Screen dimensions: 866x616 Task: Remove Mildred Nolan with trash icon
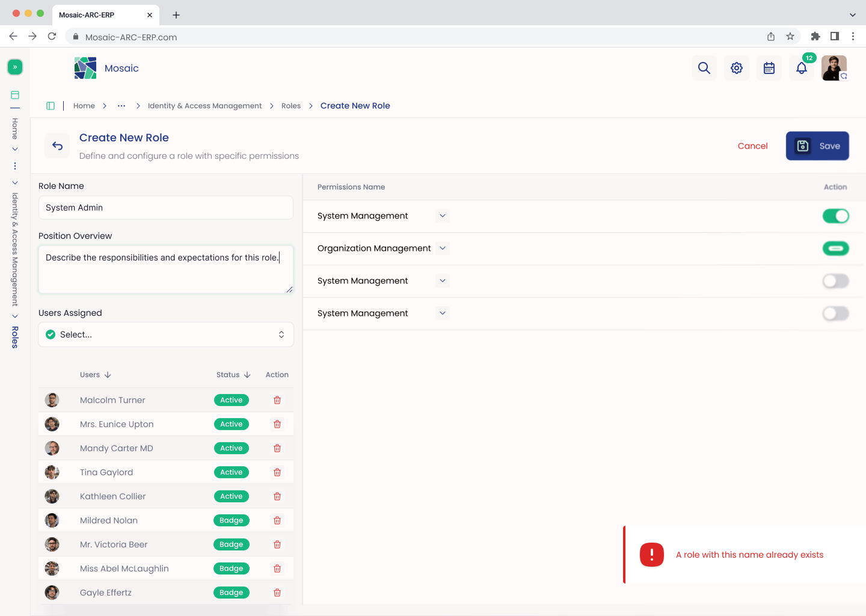tap(277, 520)
